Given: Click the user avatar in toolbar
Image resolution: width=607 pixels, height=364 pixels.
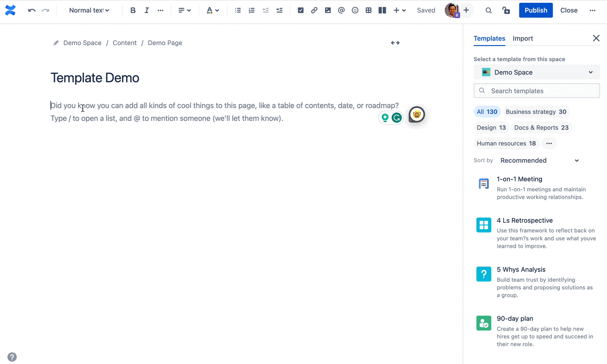Looking at the screenshot, I should [452, 10].
